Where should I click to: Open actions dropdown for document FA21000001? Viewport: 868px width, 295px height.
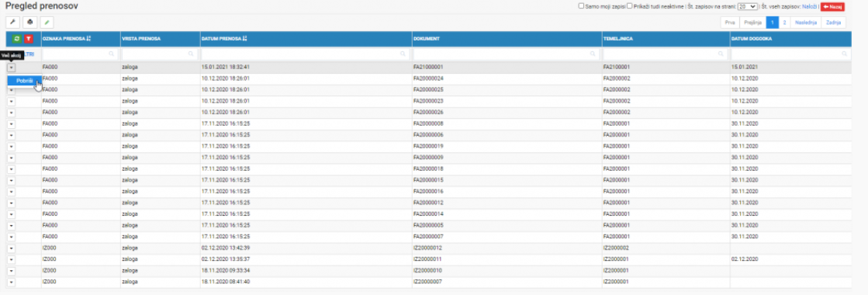point(12,67)
